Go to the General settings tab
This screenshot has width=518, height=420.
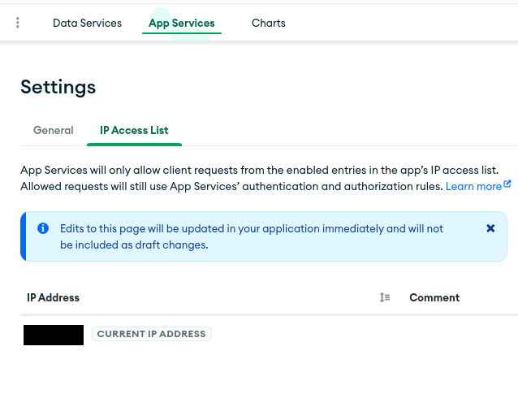(x=54, y=130)
